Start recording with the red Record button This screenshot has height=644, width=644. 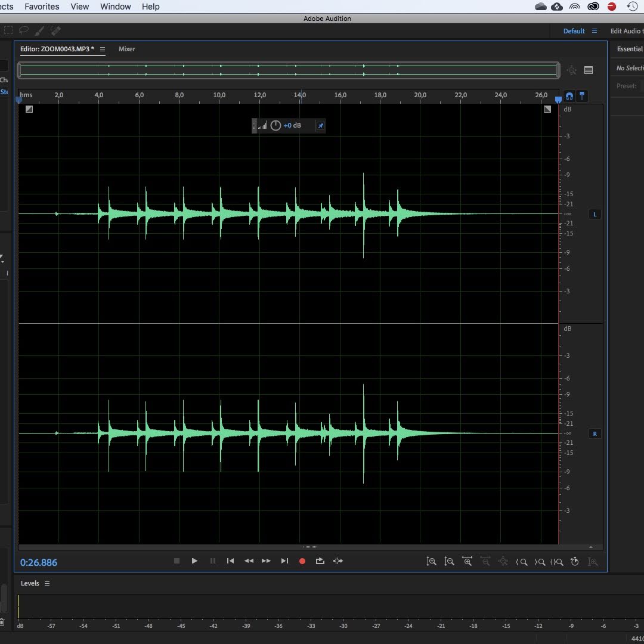click(302, 561)
